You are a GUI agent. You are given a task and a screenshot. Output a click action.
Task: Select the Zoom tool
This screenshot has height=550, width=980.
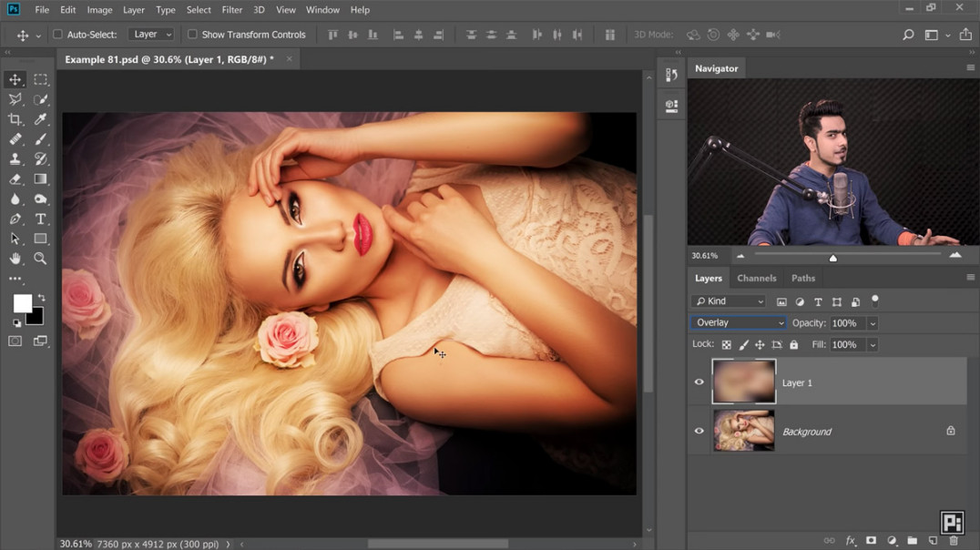click(41, 258)
